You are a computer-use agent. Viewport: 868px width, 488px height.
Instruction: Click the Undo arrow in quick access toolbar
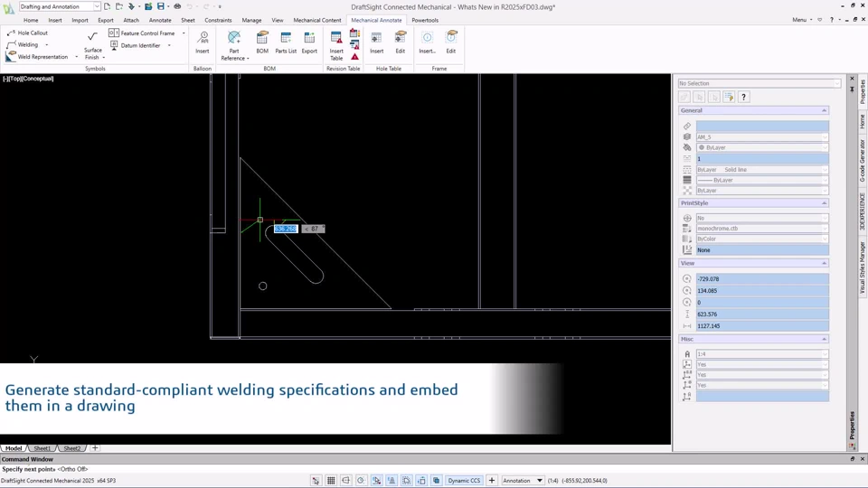[x=190, y=6]
